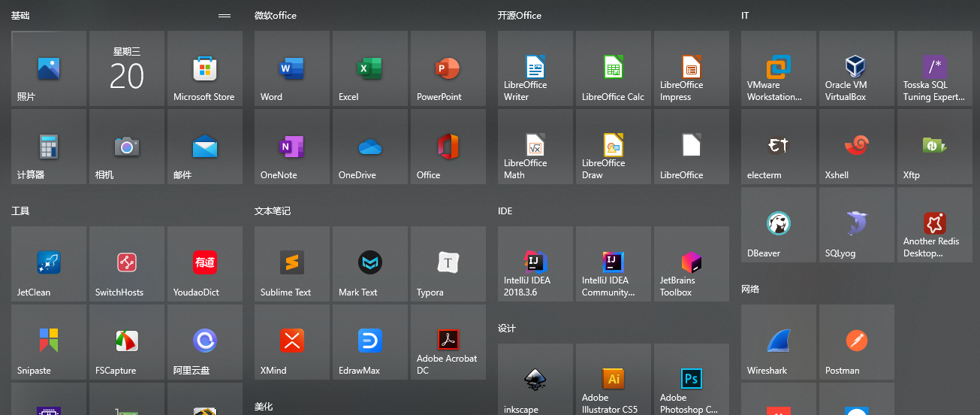Open Adobe Acrobat DC tile
Screen dimensions: 980x415
tap(448, 342)
